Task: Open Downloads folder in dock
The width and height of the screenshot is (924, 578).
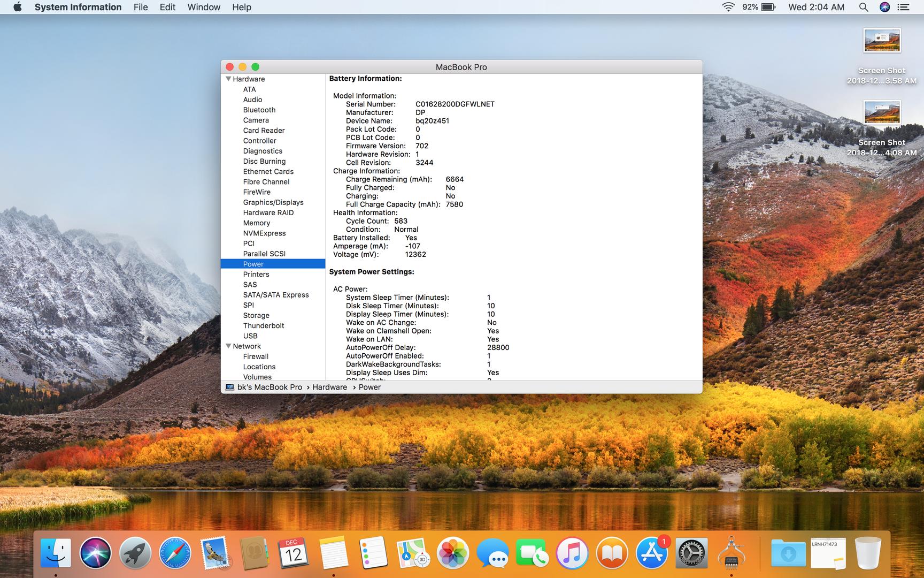Action: click(x=788, y=553)
